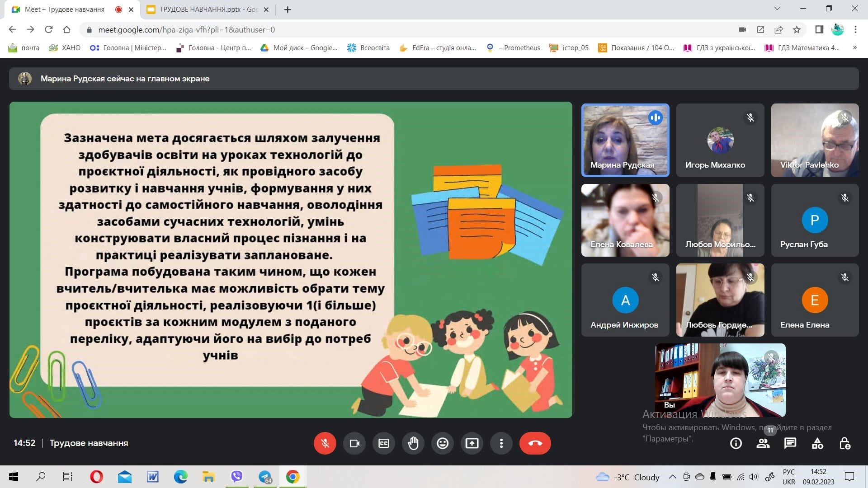
Task: Open more options three-dot menu
Action: [501, 443]
